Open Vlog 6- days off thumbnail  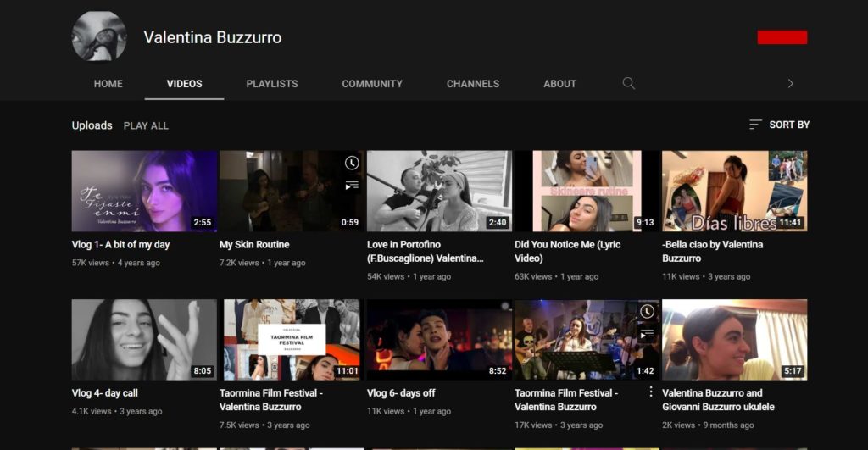(x=440, y=340)
